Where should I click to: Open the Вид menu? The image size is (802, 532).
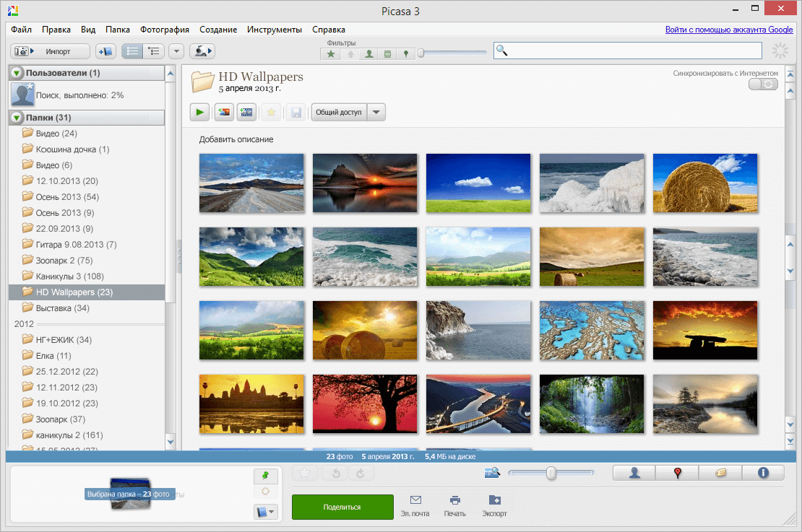tap(88, 30)
